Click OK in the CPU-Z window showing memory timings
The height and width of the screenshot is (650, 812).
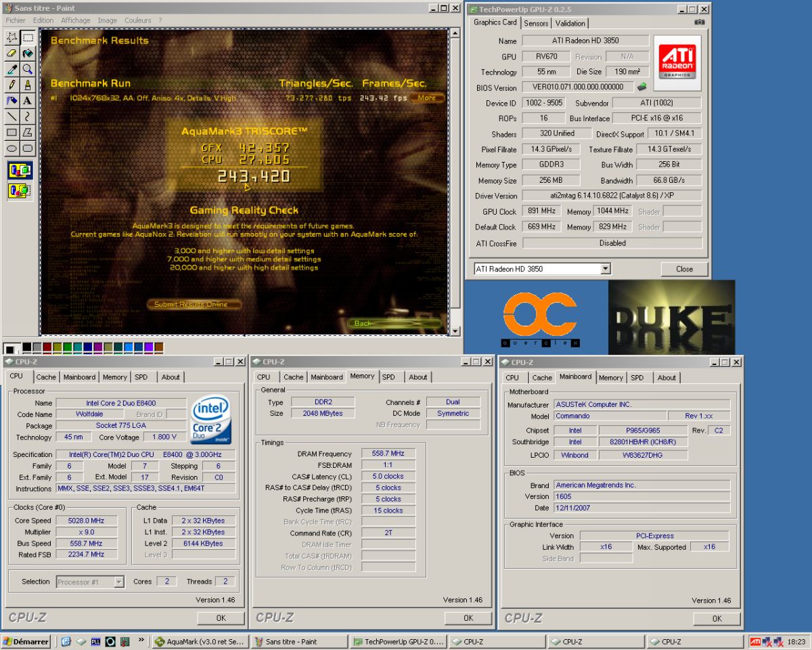(468, 617)
